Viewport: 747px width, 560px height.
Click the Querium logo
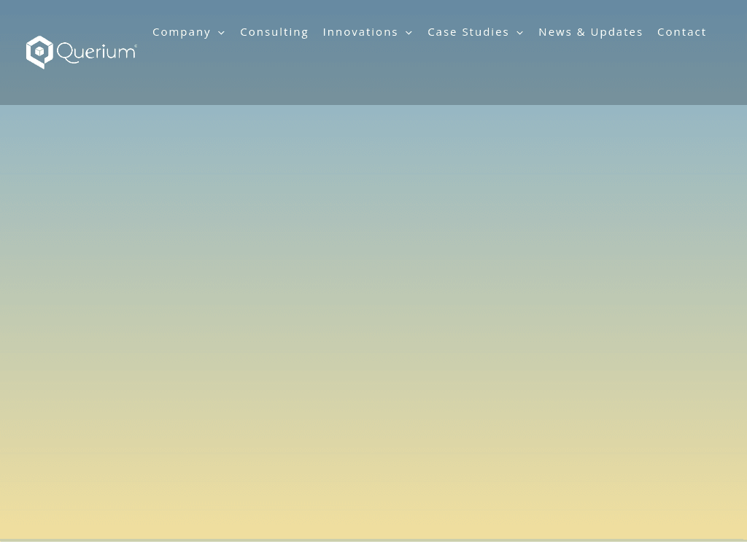[82, 52]
